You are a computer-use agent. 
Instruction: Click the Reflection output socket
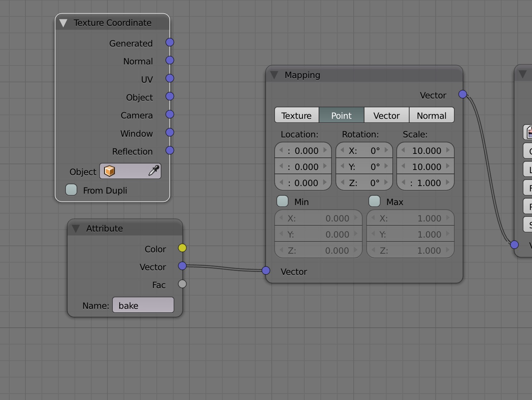(x=170, y=151)
